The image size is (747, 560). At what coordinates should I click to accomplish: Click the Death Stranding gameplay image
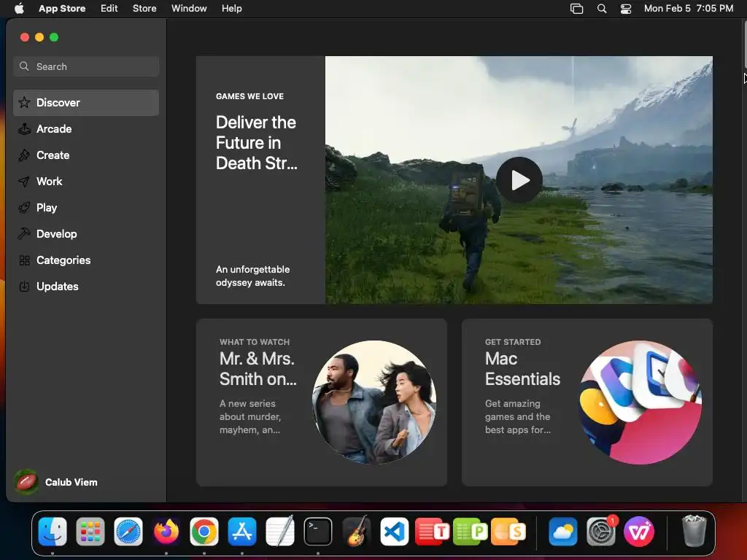pyautogui.click(x=519, y=180)
